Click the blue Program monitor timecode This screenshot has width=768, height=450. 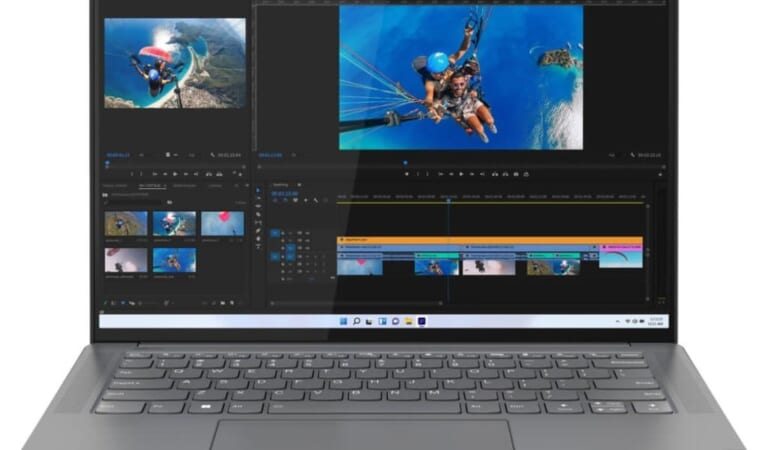(x=270, y=155)
